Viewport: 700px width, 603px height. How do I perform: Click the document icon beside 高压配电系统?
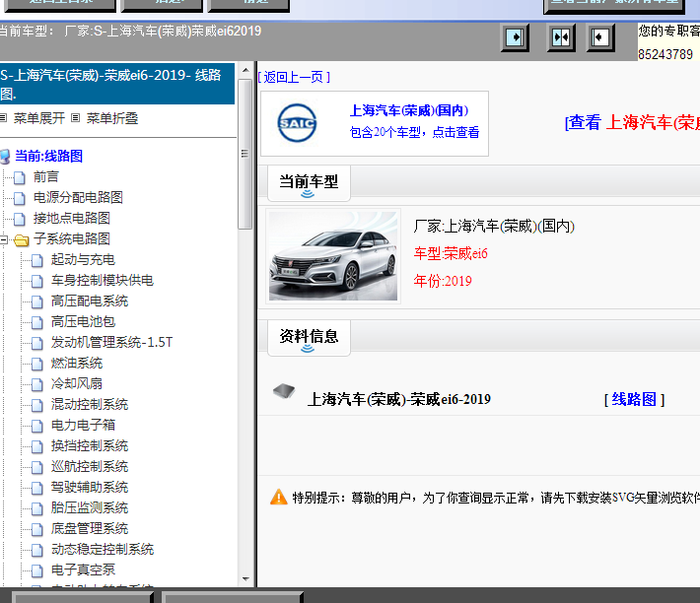(37, 301)
